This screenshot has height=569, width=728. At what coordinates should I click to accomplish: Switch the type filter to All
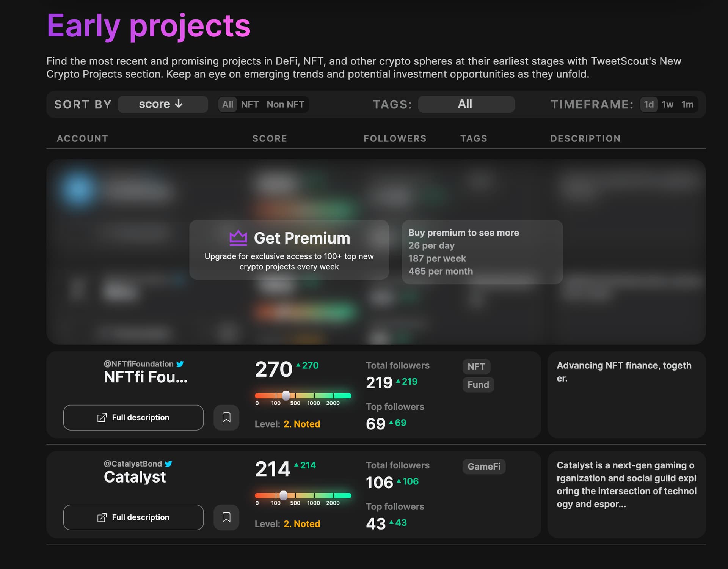227,104
